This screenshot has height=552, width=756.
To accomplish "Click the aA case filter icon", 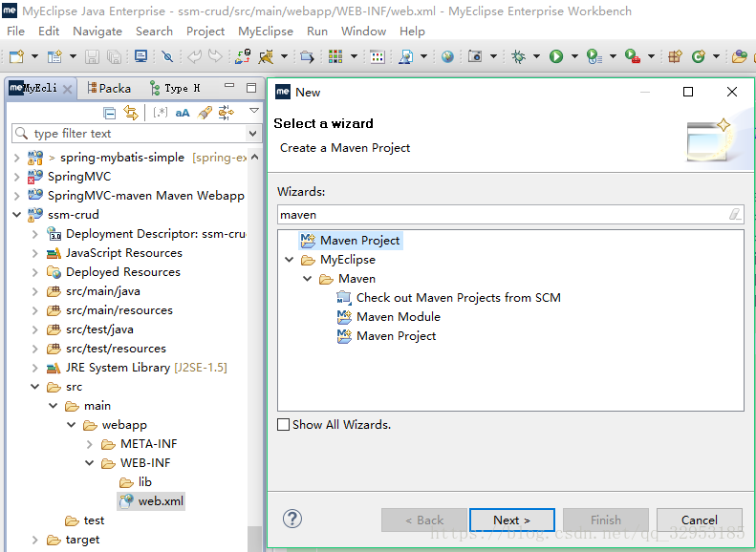I will point(183,114).
